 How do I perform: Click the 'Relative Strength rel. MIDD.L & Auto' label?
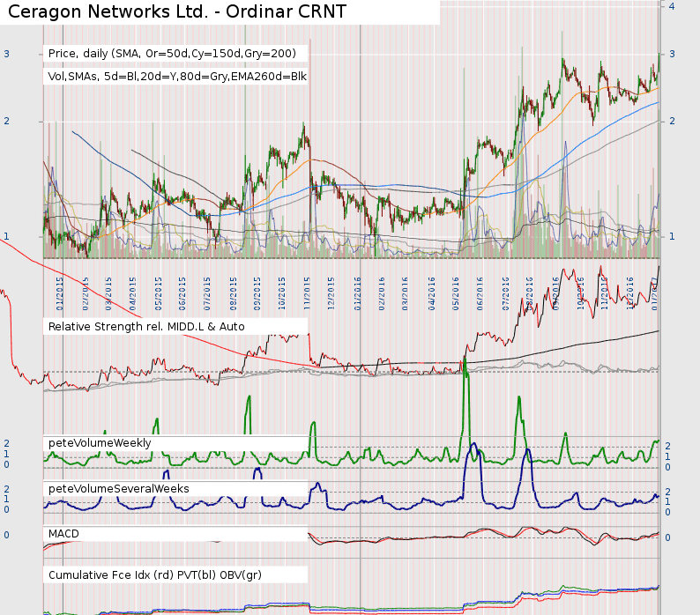(x=146, y=327)
